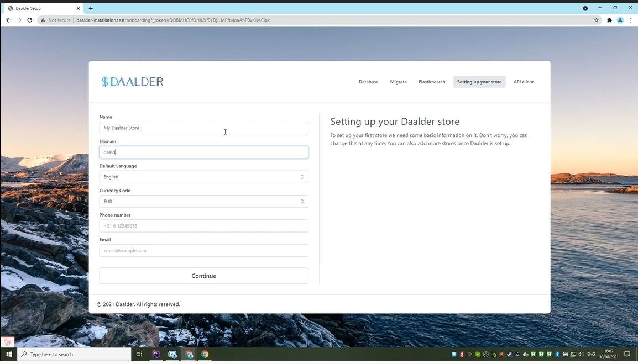This screenshot has height=364, width=638.
Task: Open the Windows Start menu
Action: tap(8, 354)
